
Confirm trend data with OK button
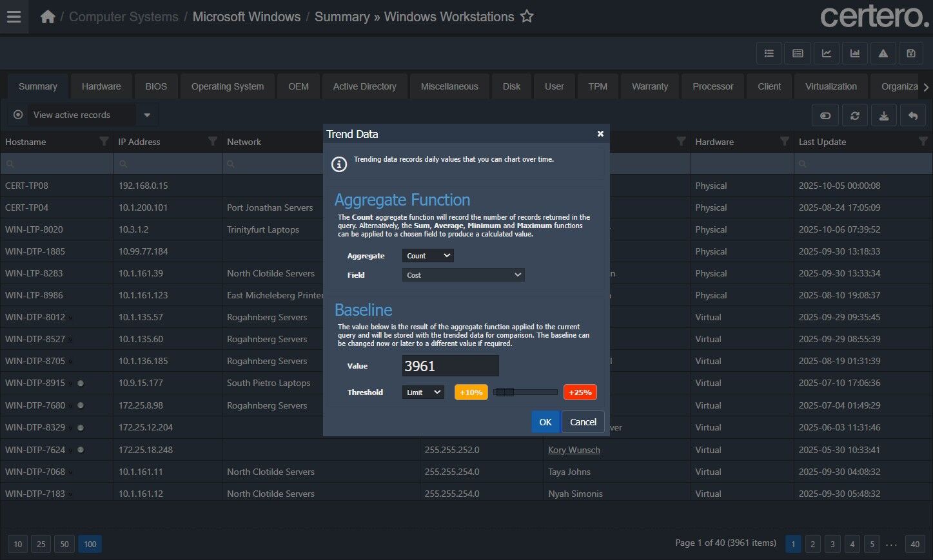545,422
